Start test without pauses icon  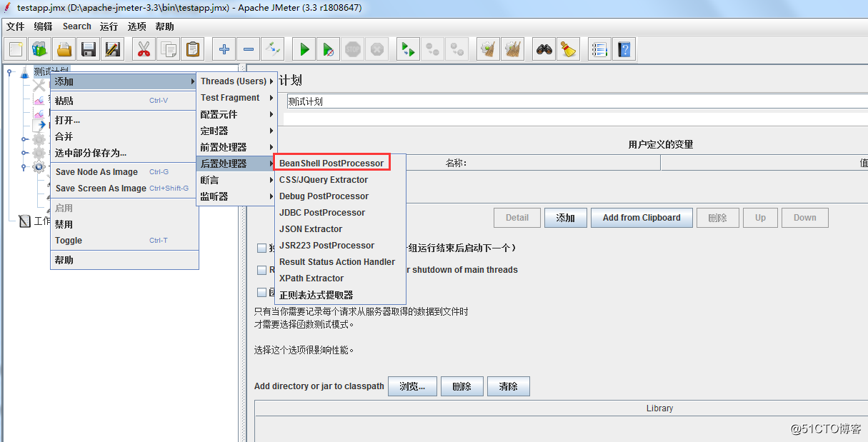pos(329,49)
